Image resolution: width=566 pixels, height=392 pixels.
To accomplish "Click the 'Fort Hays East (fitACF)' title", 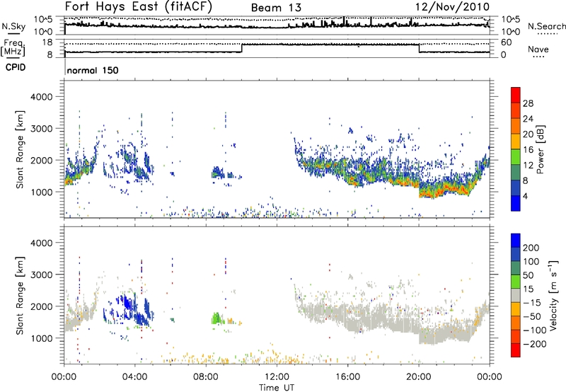I will pos(138,6).
